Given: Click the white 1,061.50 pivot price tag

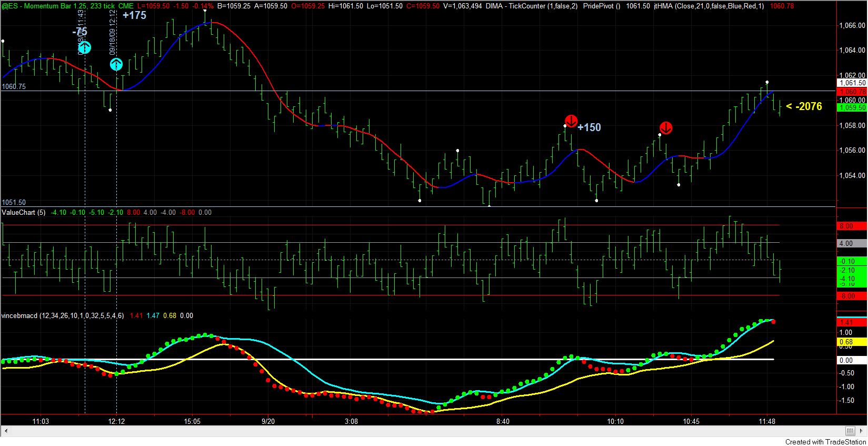Looking at the screenshot, I should [852, 83].
